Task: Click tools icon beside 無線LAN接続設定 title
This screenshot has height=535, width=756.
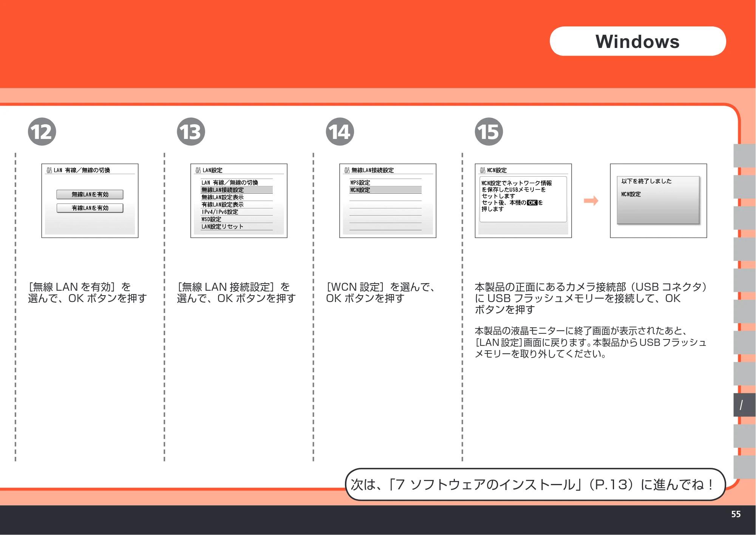Action: tap(347, 170)
